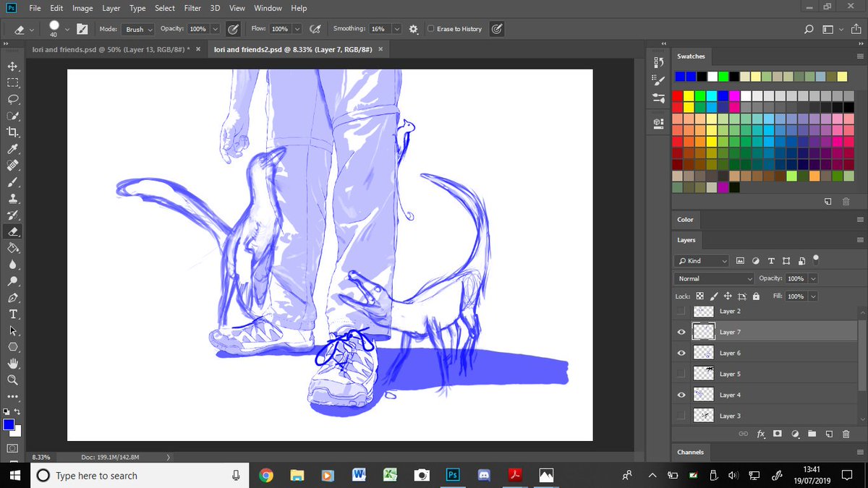Open Normal blend mode dropdown
Viewport: 868px width, 488px height.
click(x=715, y=278)
